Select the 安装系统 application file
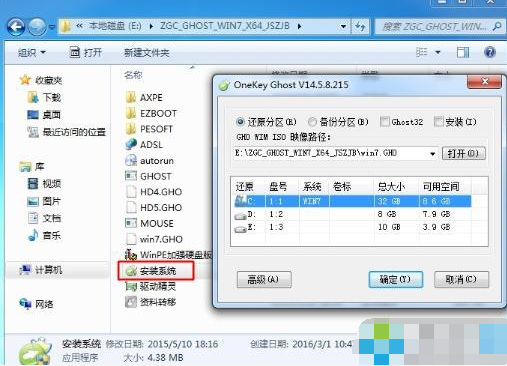The height and width of the screenshot is (366, 507). (156, 271)
